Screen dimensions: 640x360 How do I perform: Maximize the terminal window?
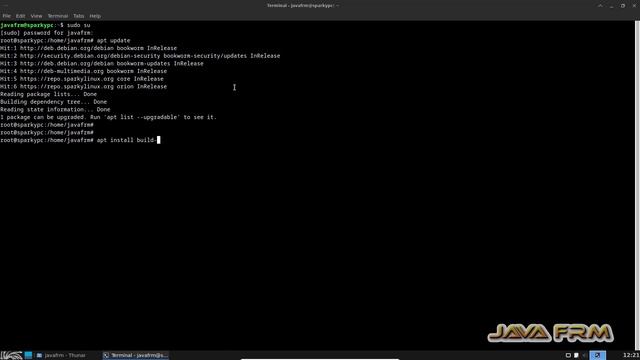pos(623,6)
